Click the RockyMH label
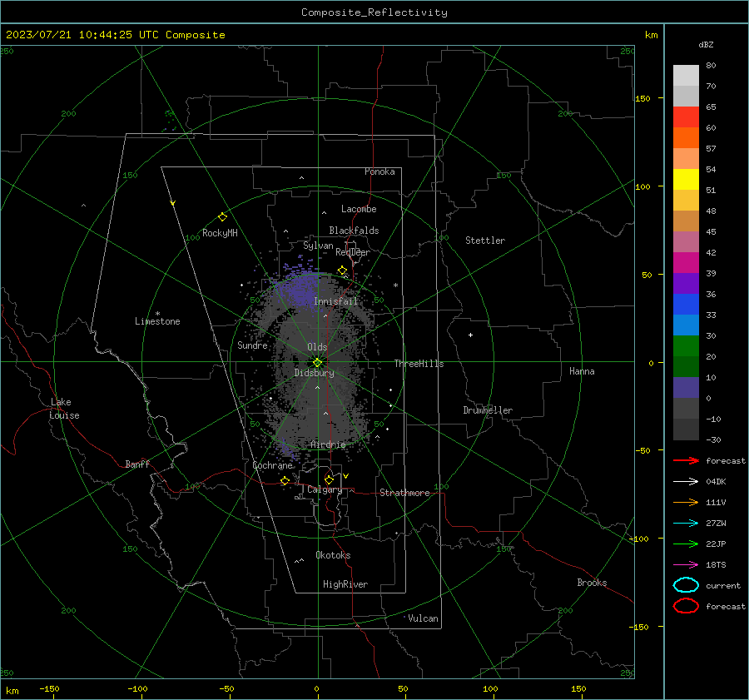The image size is (749, 700). [220, 233]
